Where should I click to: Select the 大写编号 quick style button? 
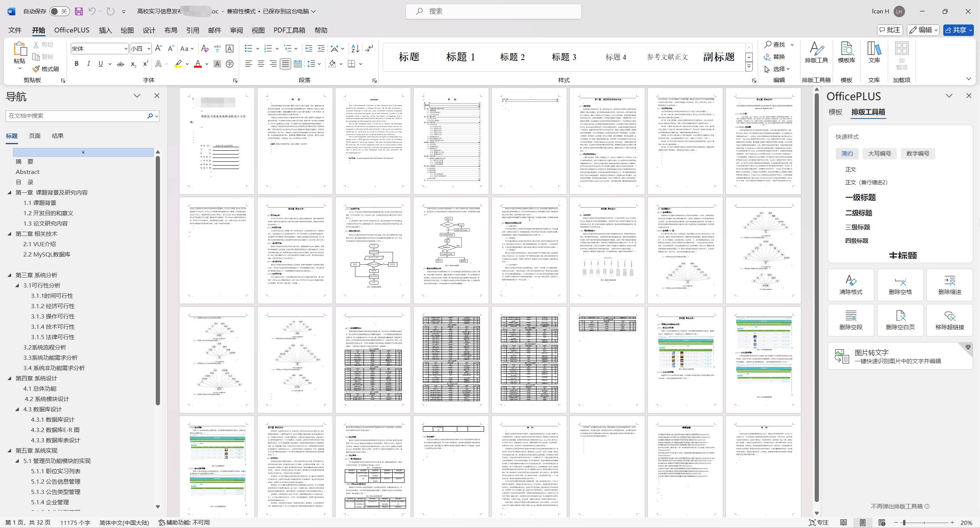(x=879, y=153)
